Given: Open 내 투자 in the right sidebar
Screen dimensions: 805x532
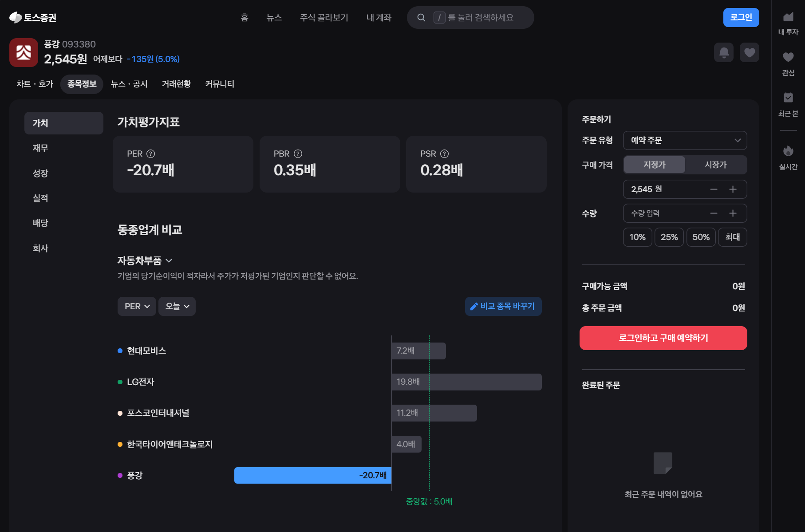Looking at the screenshot, I should [x=788, y=24].
